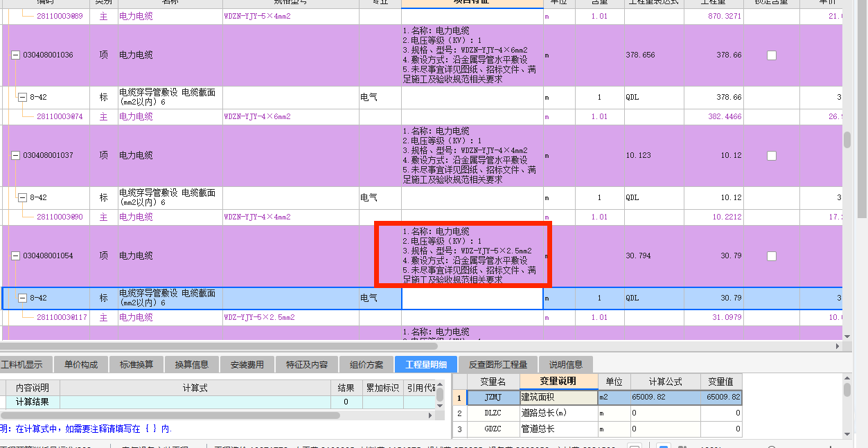Select variable cell JZMJ
The width and height of the screenshot is (868, 448).
(x=493, y=397)
